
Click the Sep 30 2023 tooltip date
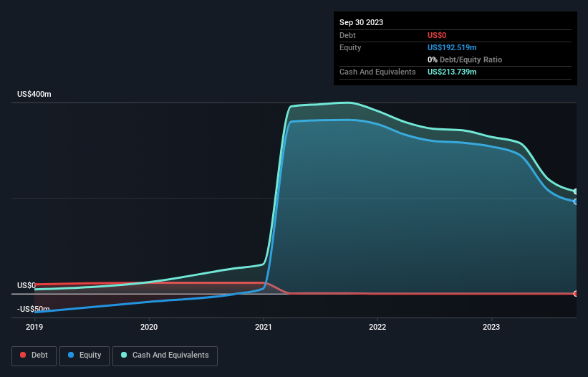click(361, 22)
